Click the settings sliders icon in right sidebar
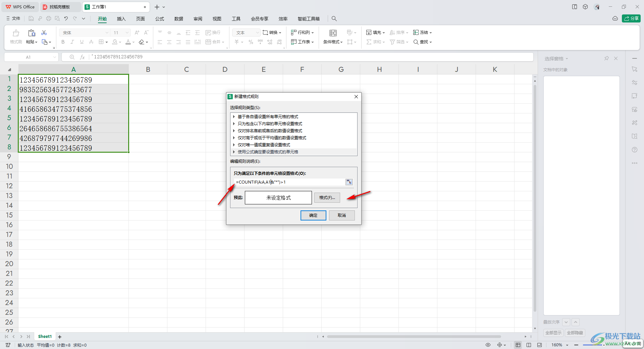The width and height of the screenshot is (644, 349). coord(635,83)
